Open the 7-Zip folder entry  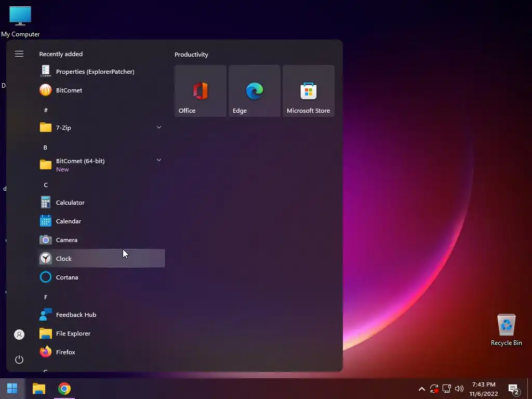[101, 128]
